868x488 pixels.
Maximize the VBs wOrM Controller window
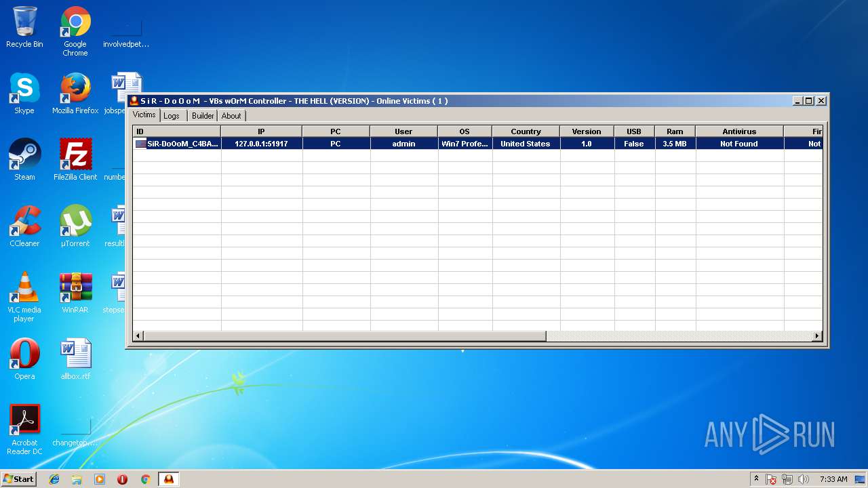click(x=808, y=101)
